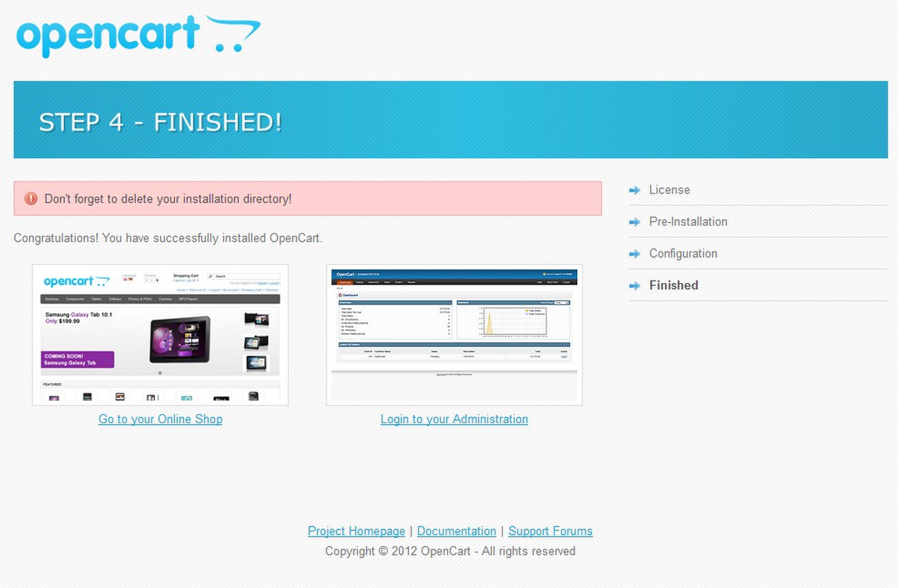Click Pre-Installation step in sidebar
The width and height of the screenshot is (898, 588).
(x=687, y=221)
